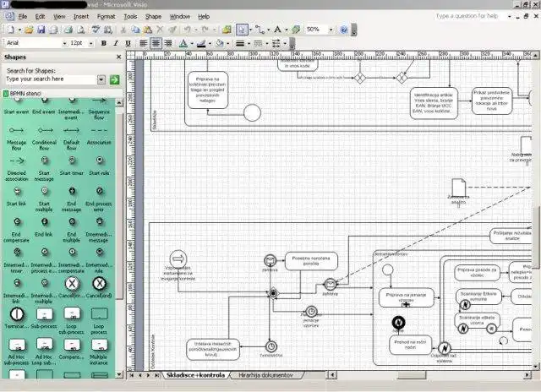Click the Save diskette icon
The width and height of the screenshot is (541, 392).
click(41, 30)
